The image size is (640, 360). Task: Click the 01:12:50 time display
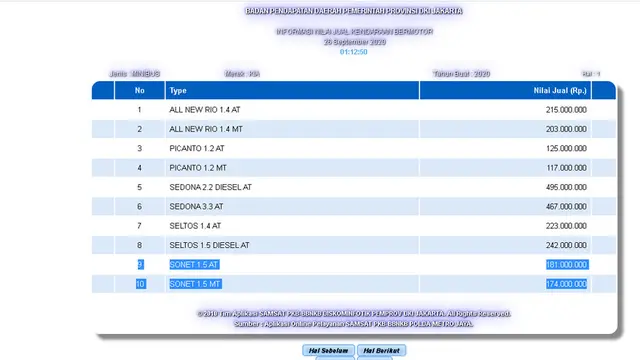pyautogui.click(x=353, y=52)
